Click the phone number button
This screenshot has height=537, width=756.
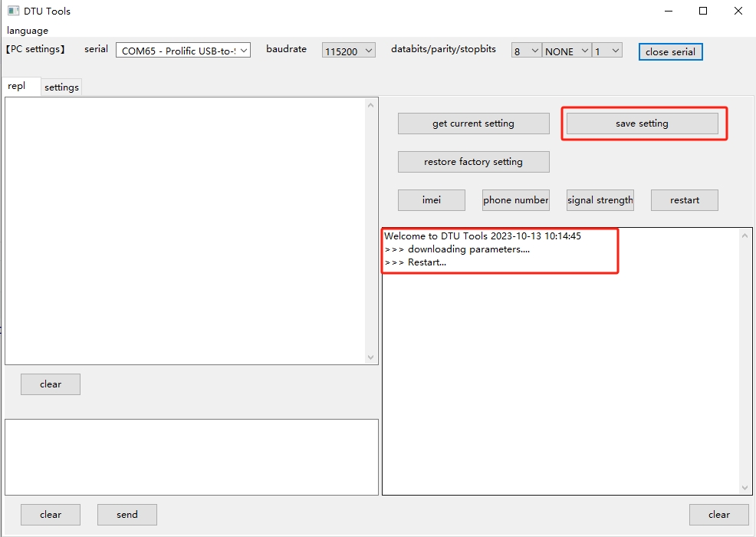515,200
